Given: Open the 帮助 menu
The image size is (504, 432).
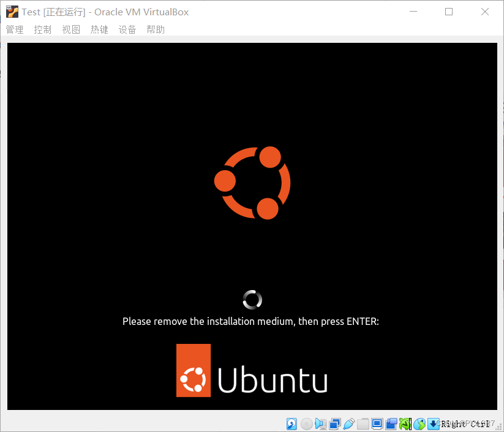Looking at the screenshot, I should pyautogui.click(x=156, y=29).
